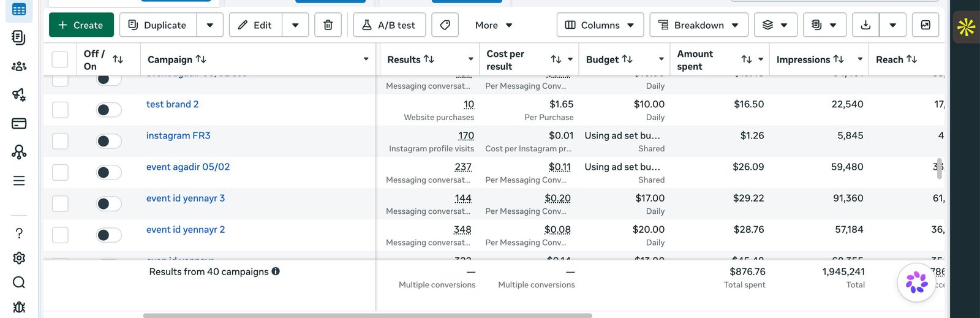
Task: Open the Audiences people icon in sidebar
Action: [x=19, y=66]
